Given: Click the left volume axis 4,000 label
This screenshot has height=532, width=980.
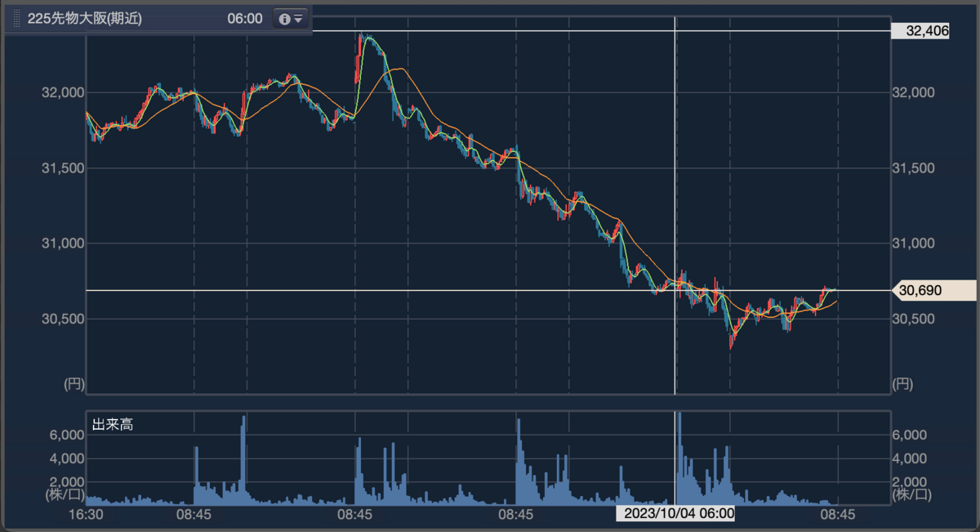Looking at the screenshot, I should [66, 458].
